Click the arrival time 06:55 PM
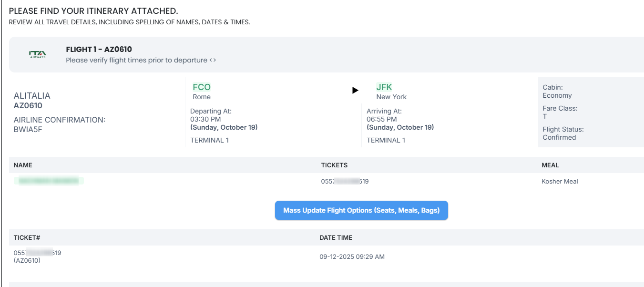 tap(381, 119)
